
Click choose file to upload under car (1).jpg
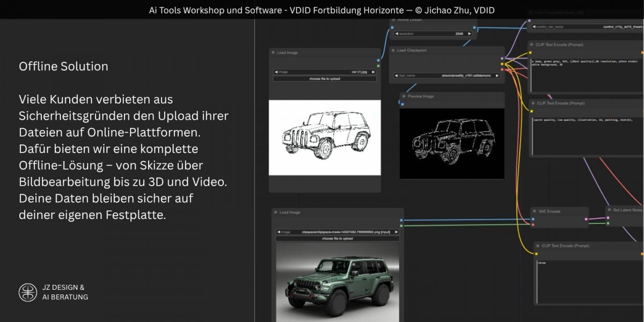[325, 79]
